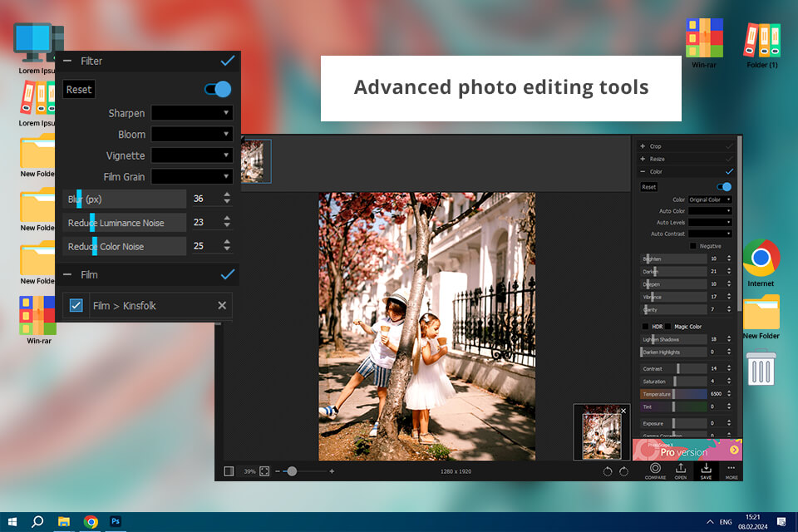Click the Temperature slider
Screen dimensions: 798x532
coord(673,394)
